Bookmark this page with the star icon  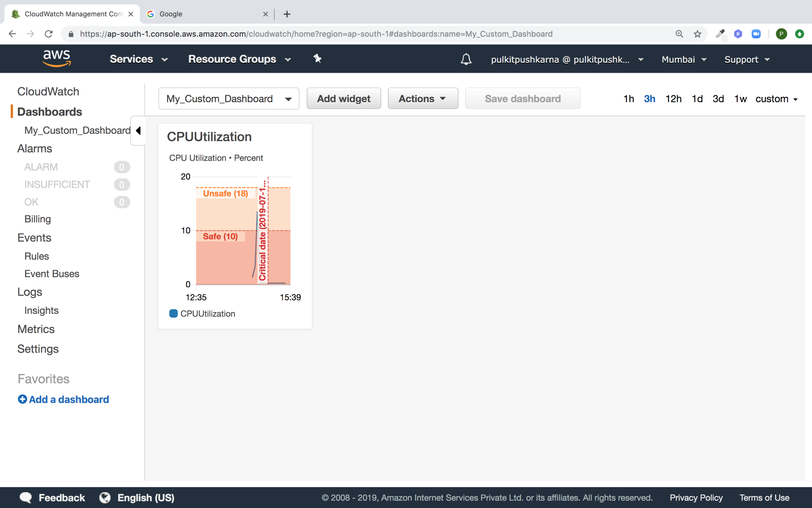click(x=697, y=34)
